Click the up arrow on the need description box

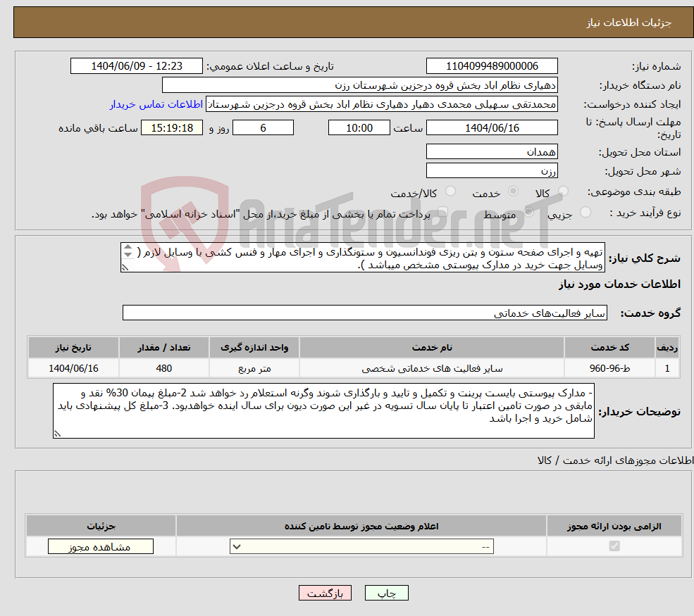(x=128, y=248)
